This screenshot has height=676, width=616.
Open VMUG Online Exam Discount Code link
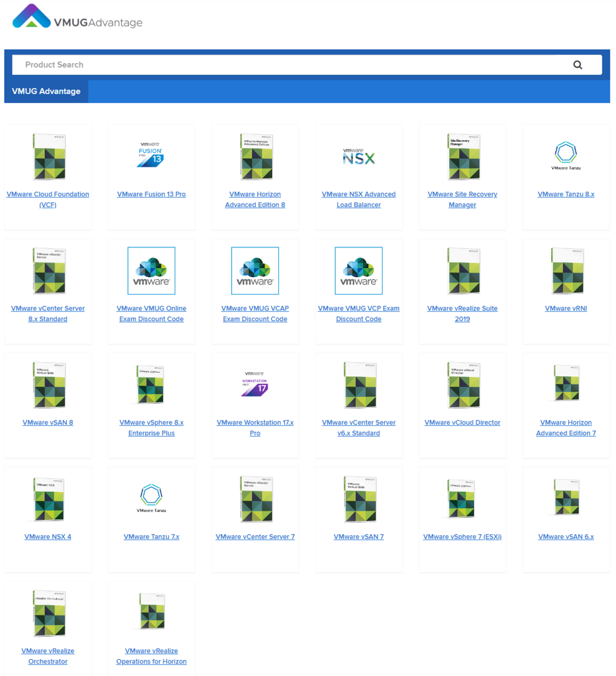(x=152, y=314)
